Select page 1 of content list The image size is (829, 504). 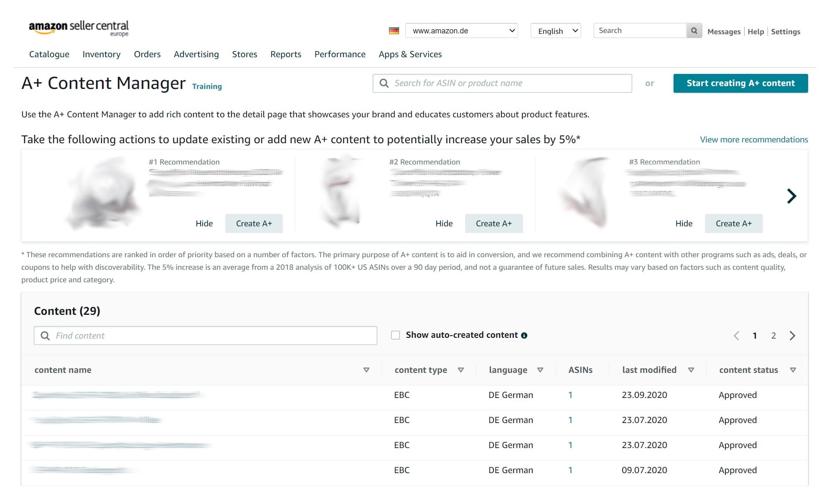[755, 336]
